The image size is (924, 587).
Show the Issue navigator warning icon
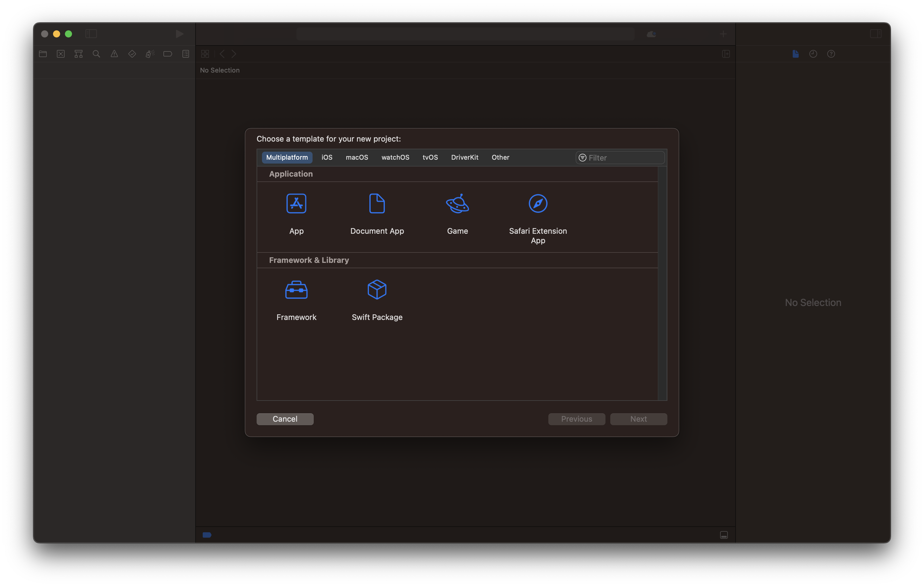(x=114, y=54)
